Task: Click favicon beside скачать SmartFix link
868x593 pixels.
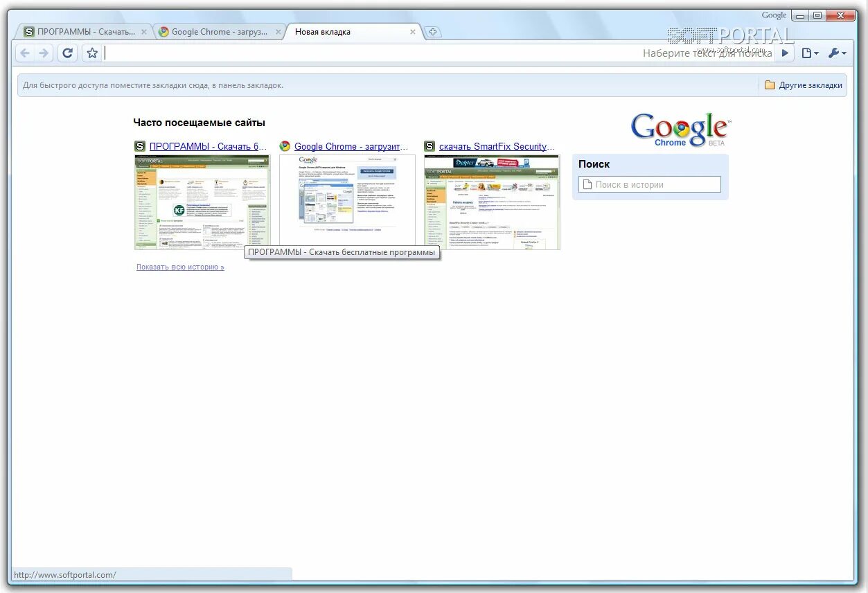Action: [x=429, y=146]
